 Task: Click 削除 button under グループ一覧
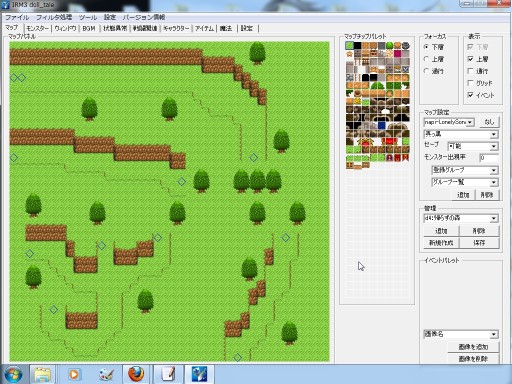pyautogui.click(x=487, y=195)
